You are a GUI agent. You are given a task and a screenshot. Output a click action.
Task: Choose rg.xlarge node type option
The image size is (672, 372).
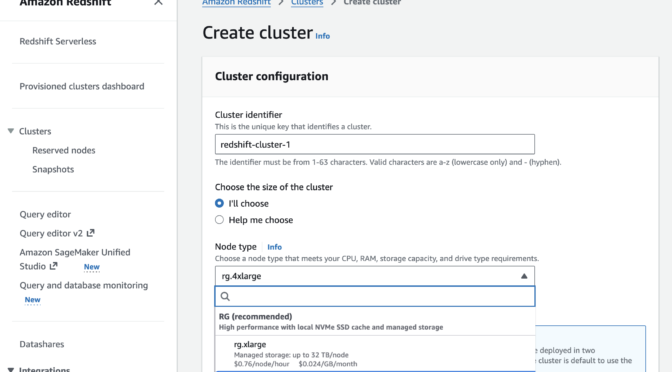pyautogui.click(x=375, y=354)
